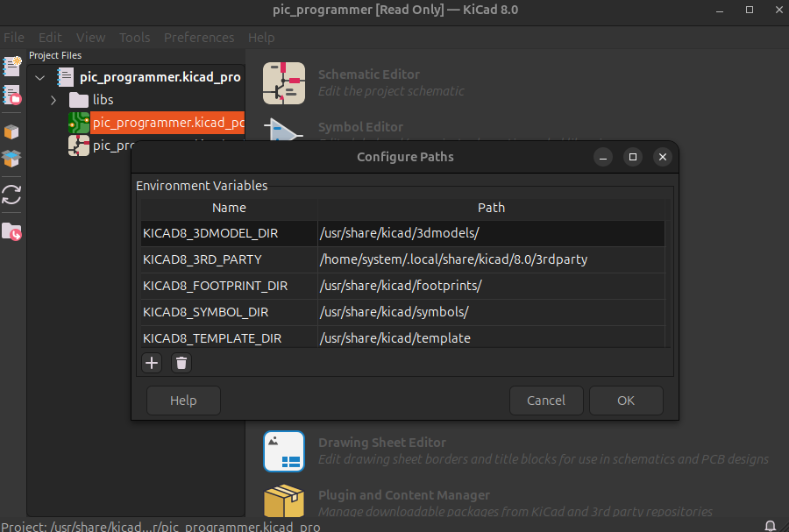Select the KICAD8_FOOTPRINT_DIR name cell
Viewport: 789px width, 532px height.
(x=229, y=286)
